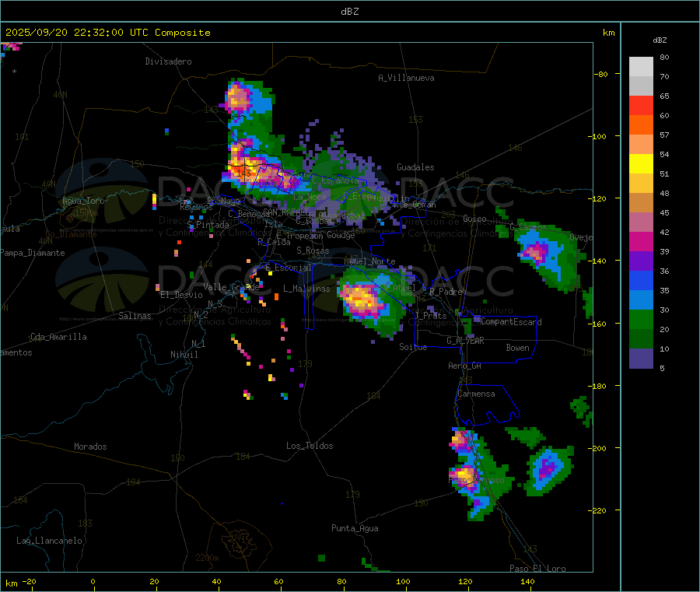Image resolution: width=700 pixels, height=592 pixels.
Task: Click the Nihuil place label
Action: 184,355
